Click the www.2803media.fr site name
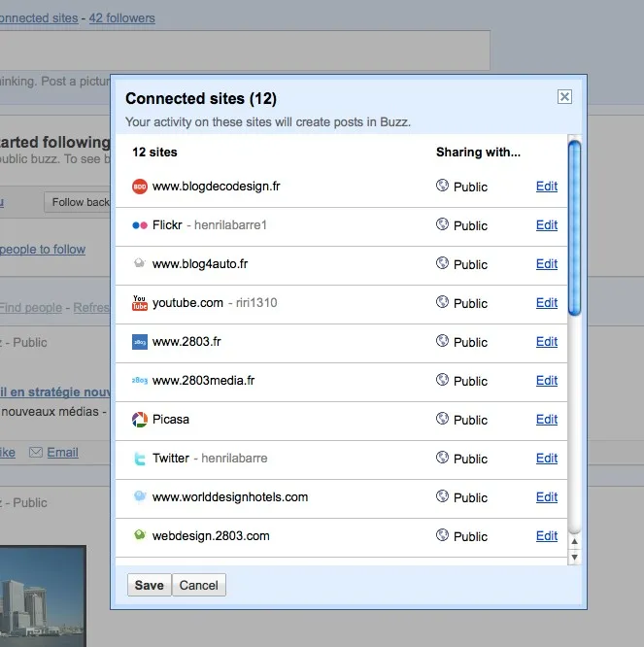 coord(203,381)
